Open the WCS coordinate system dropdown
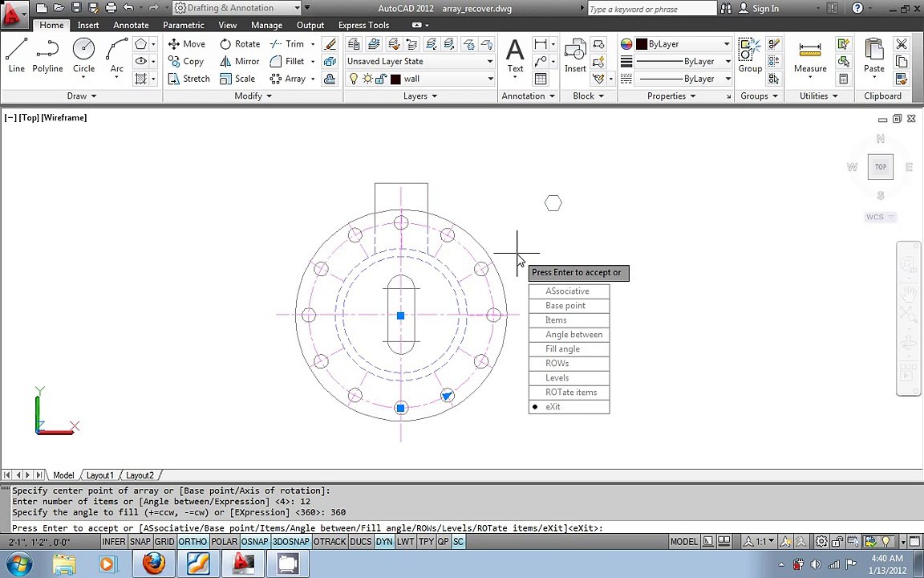The height and width of the screenshot is (578, 924). pos(881,217)
